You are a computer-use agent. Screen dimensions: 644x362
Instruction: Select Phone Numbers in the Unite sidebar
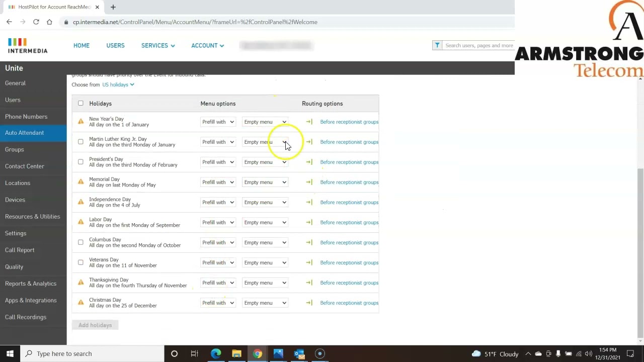26,116
